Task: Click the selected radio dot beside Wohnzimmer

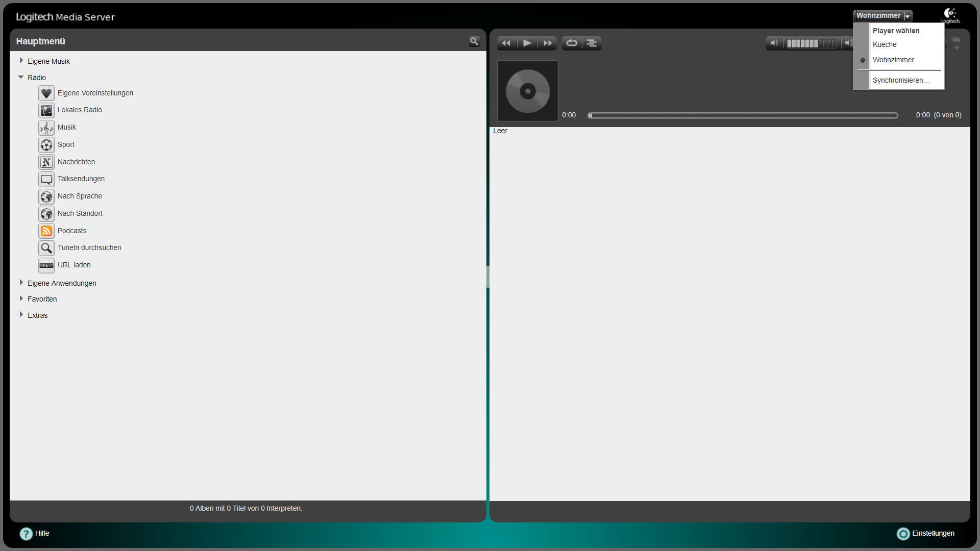Action: tap(863, 60)
